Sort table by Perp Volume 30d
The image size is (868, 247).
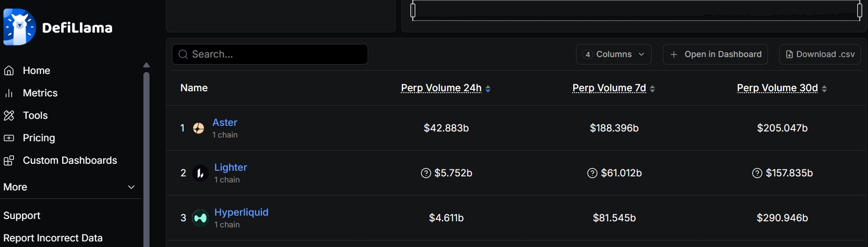point(782,88)
